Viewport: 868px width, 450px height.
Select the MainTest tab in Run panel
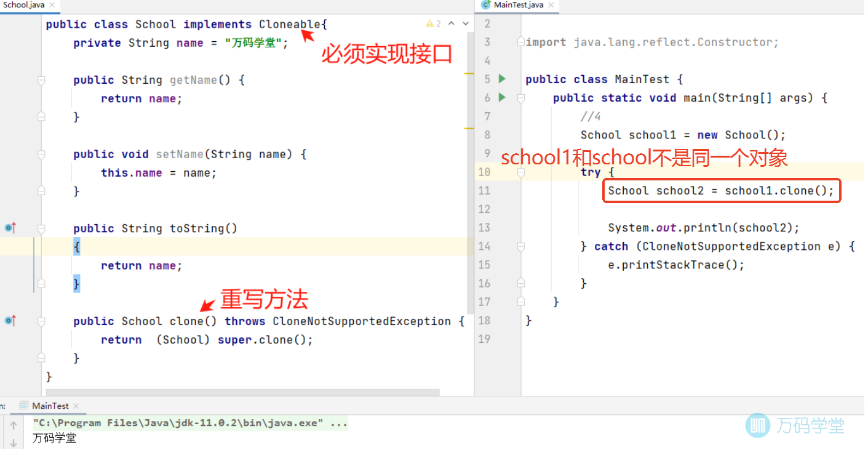50,406
